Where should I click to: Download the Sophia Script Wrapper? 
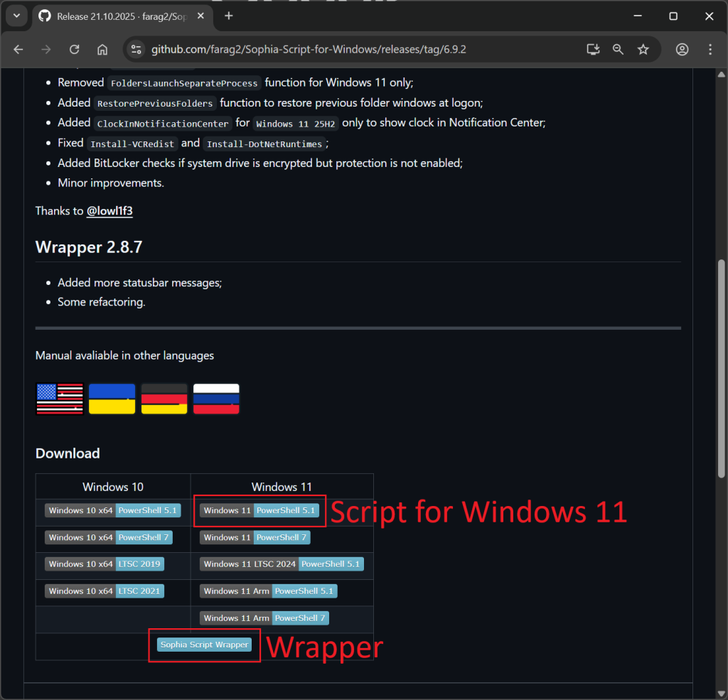(x=204, y=645)
